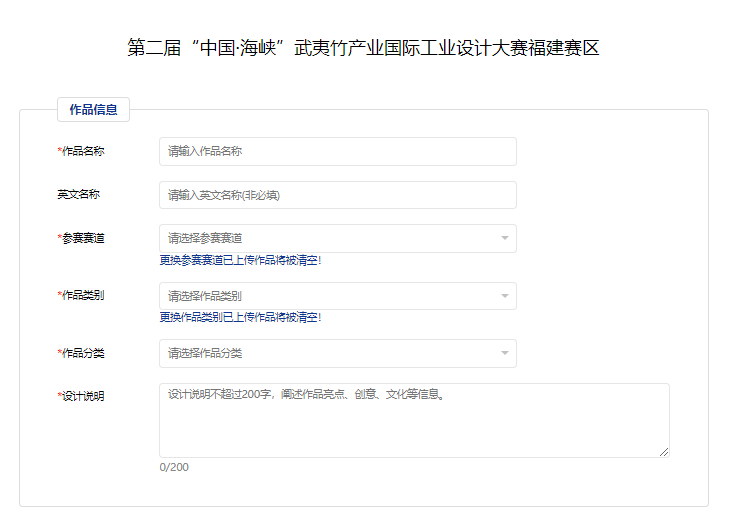This screenshot has width=730, height=524.
Task: Click the 0/200 character counter
Action: point(174,467)
